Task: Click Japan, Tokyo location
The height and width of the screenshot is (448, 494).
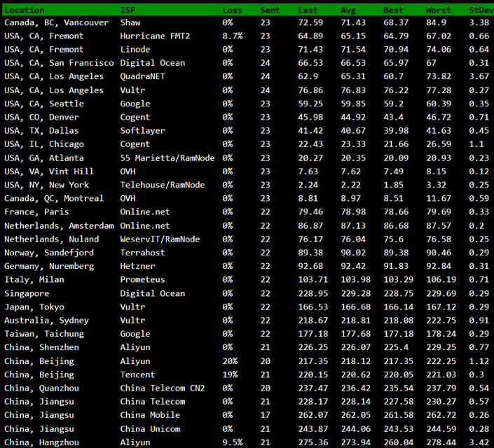Action: (x=34, y=307)
